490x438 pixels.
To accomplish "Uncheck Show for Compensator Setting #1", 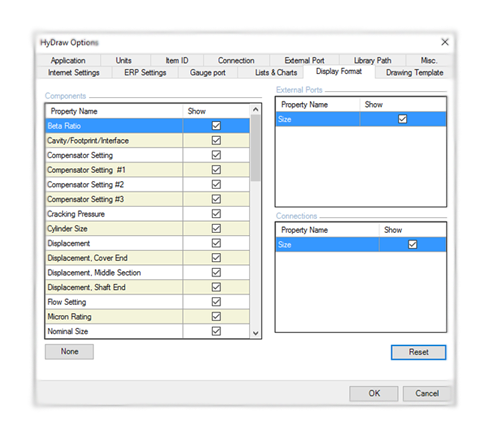I will tap(216, 170).
